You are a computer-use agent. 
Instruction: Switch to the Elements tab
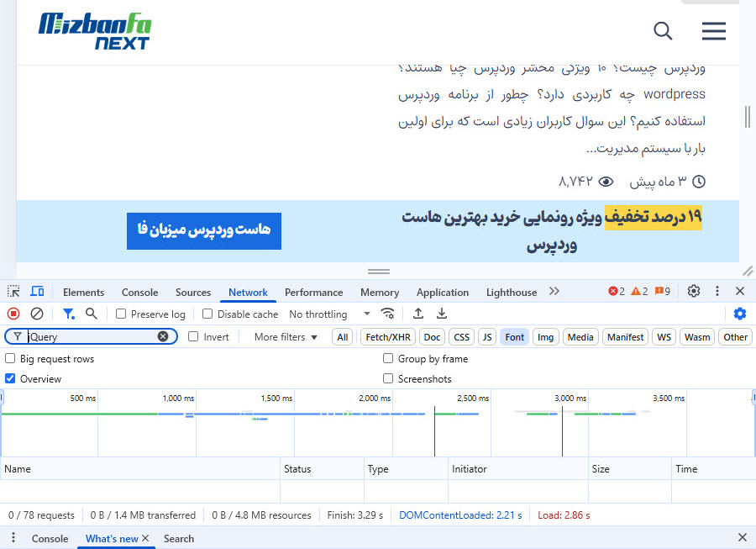coord(83,293)
